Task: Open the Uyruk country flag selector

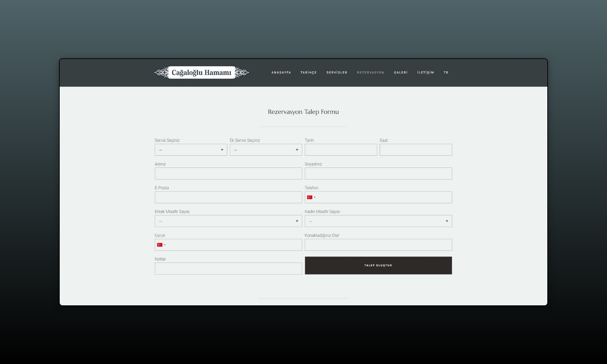Action: (161, 245)
